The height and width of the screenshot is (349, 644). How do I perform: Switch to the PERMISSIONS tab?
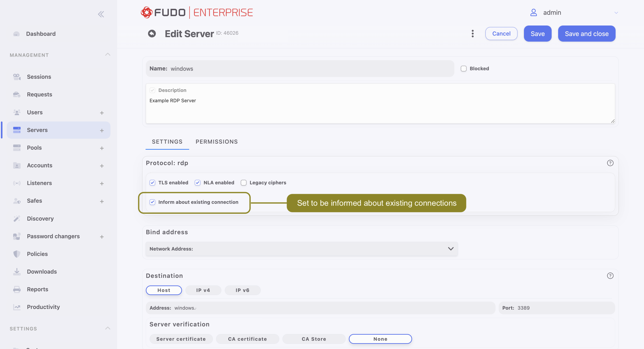216,142
